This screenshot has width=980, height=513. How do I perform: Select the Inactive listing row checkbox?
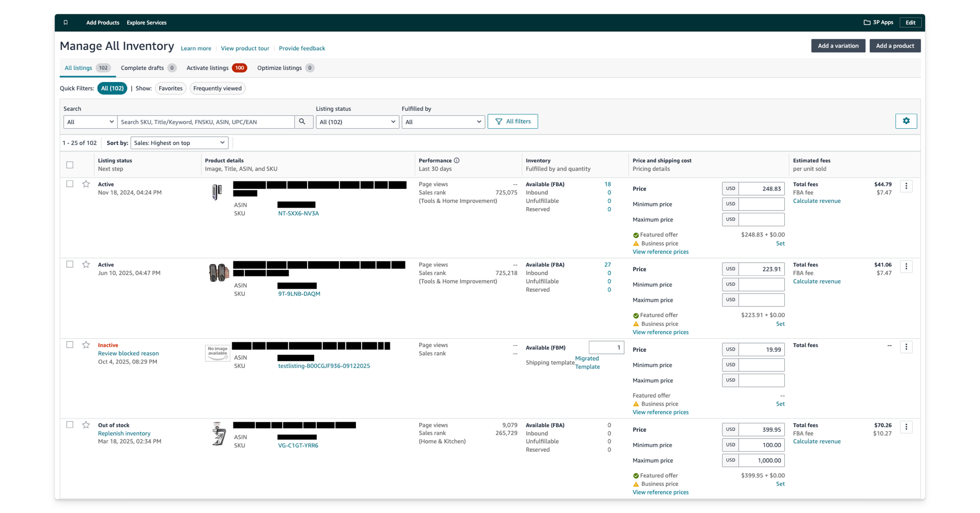[70, 344]
